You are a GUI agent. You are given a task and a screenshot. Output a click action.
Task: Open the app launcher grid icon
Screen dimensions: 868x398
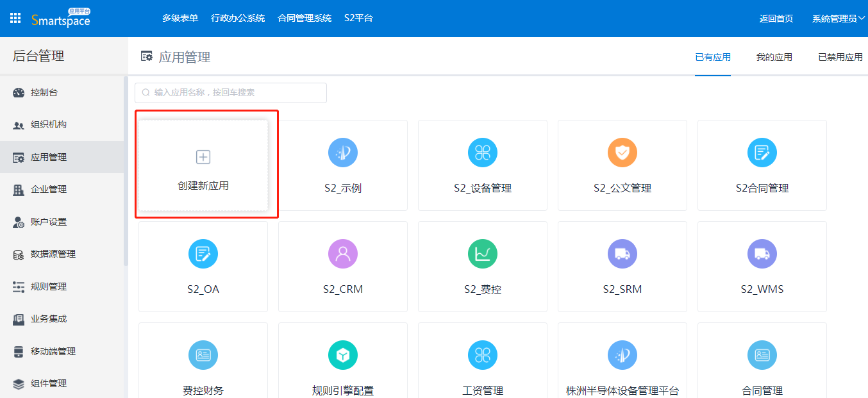(x=15, y=18)
